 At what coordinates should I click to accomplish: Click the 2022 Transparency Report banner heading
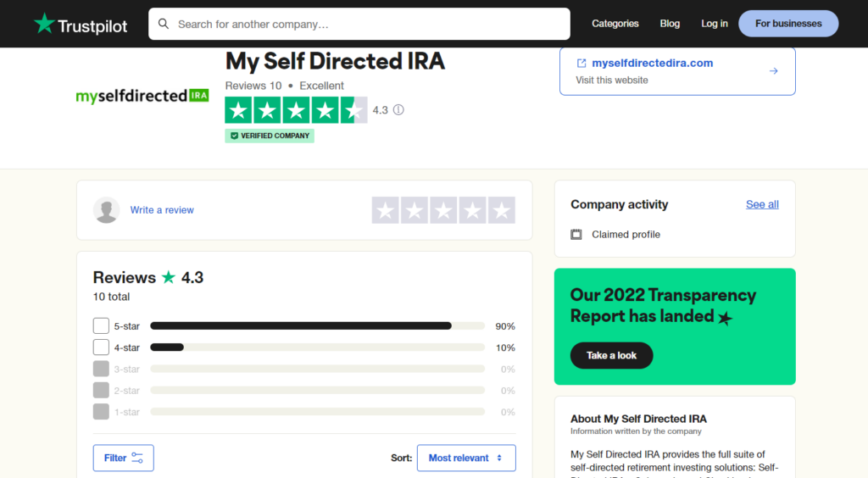[663, 305]
